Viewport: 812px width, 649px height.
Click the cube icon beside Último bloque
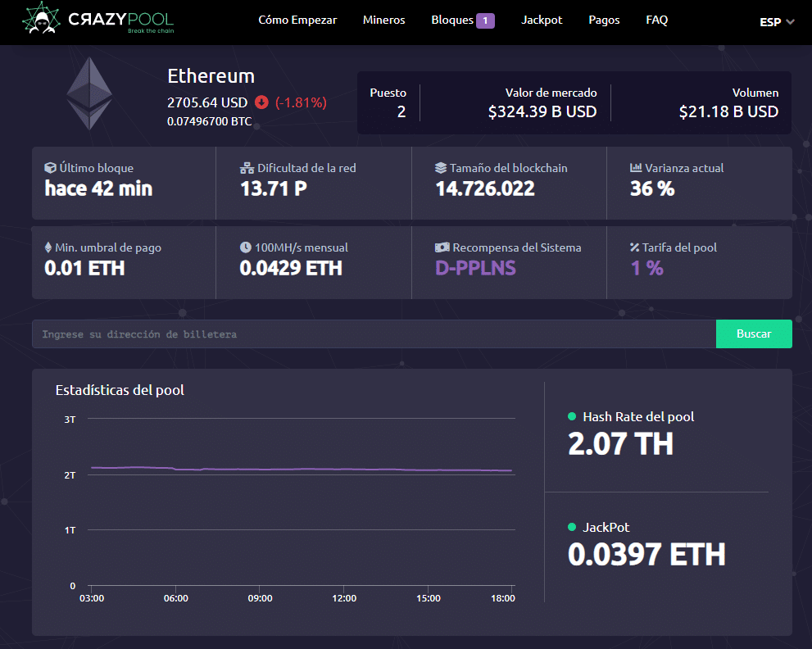click(50, 168)
